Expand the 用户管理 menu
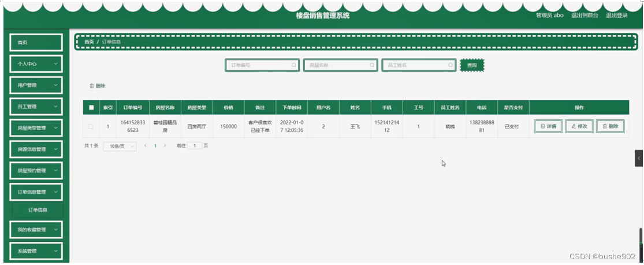Viewport: 644px width, 265px height. click(x=36, y=85)
